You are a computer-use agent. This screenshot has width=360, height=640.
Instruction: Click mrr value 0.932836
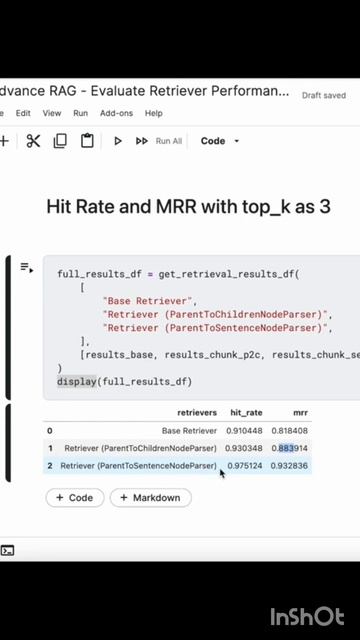pos(289,466)
